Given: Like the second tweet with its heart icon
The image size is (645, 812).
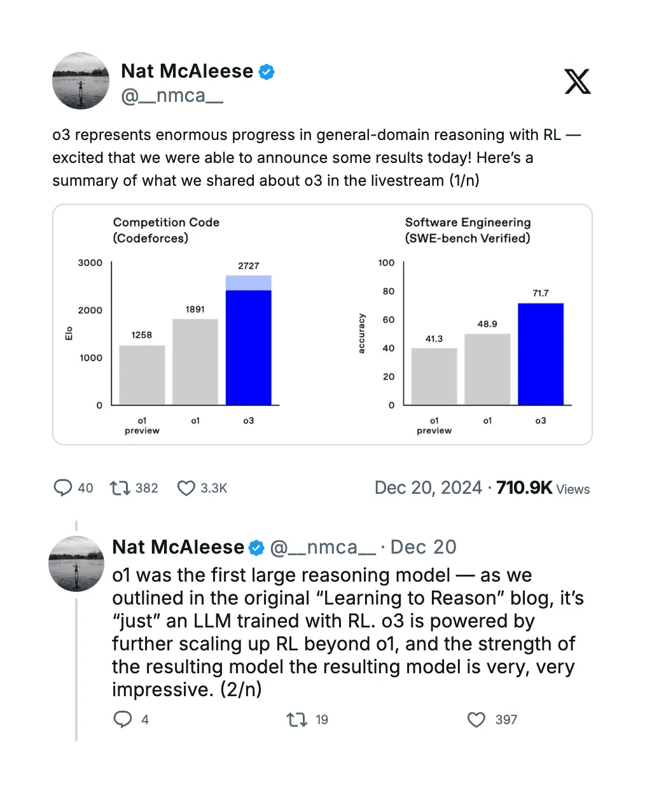Looking at the screenshot, I should tap(476, 720).
